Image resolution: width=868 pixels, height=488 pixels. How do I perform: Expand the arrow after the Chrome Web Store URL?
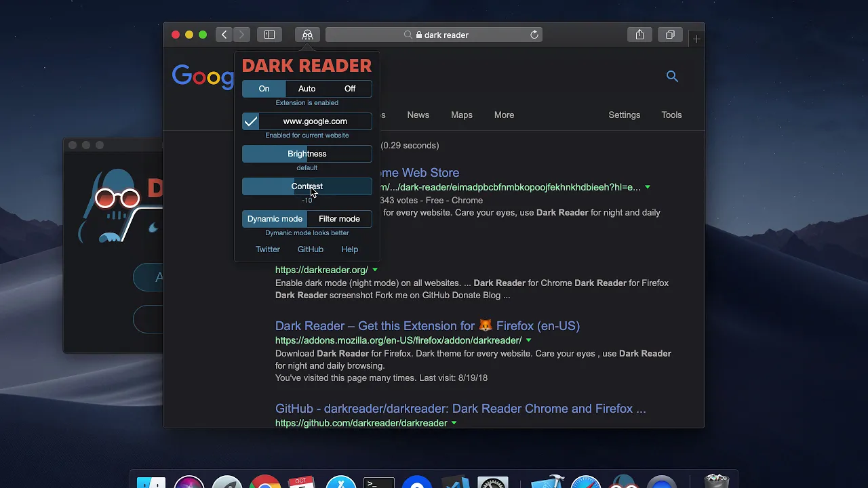(x=648, y=187)
